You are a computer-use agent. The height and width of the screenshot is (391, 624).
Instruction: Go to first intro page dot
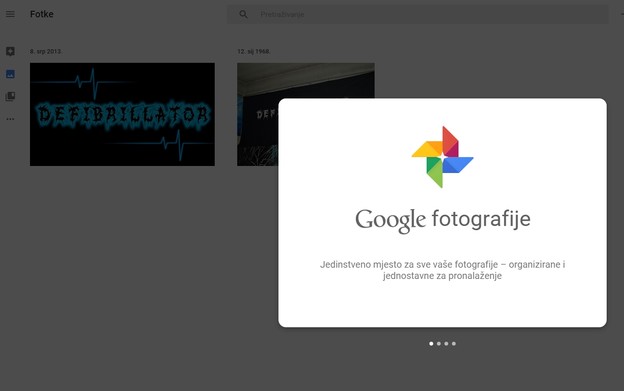(431, 344)
